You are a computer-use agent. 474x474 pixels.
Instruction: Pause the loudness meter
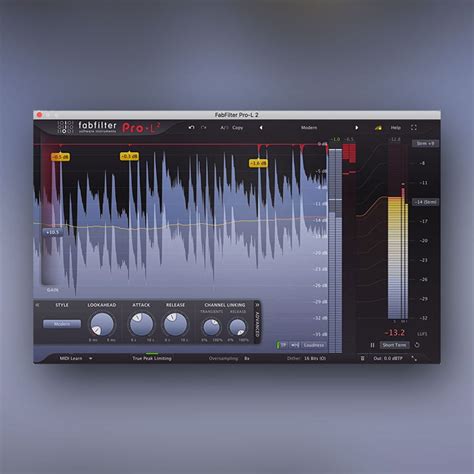(372, 345)
